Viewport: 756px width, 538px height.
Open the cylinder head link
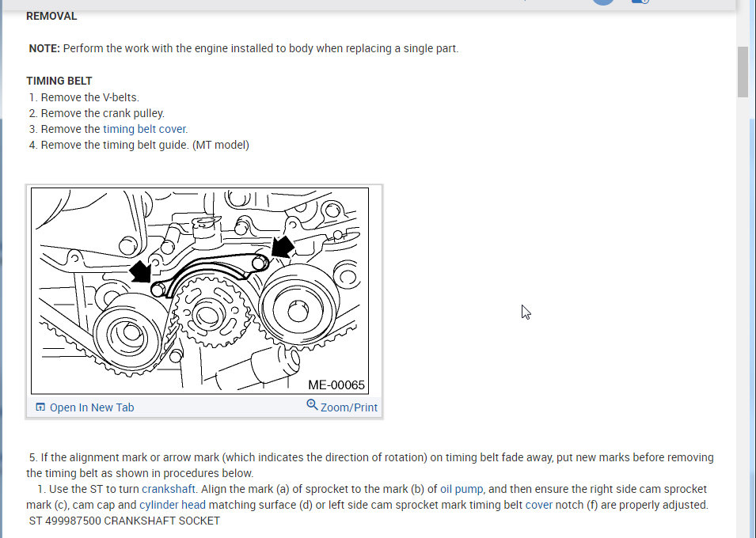[x=172, y=505]
